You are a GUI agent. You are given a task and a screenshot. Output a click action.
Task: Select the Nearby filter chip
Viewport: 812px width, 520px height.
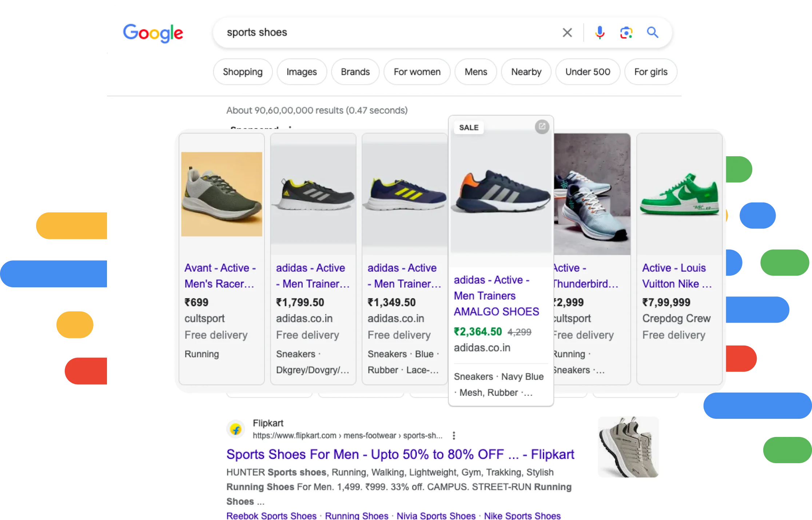(526, 72)
